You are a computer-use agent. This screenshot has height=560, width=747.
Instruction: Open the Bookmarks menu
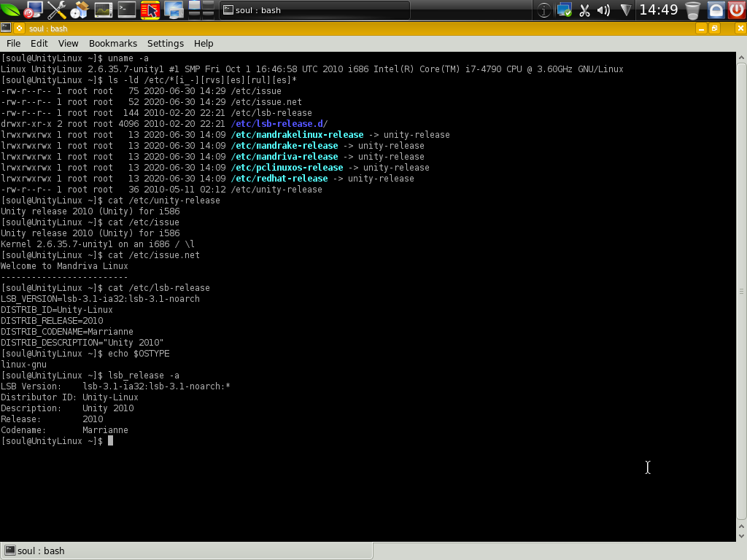(x=113, y=43)
